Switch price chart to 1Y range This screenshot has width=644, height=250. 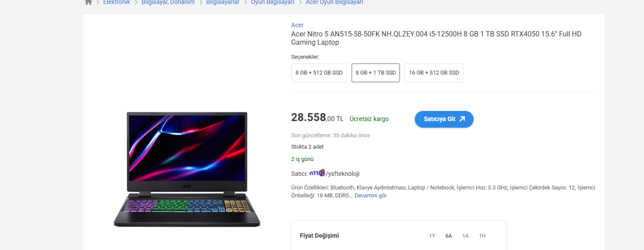(x=432, y=236)
